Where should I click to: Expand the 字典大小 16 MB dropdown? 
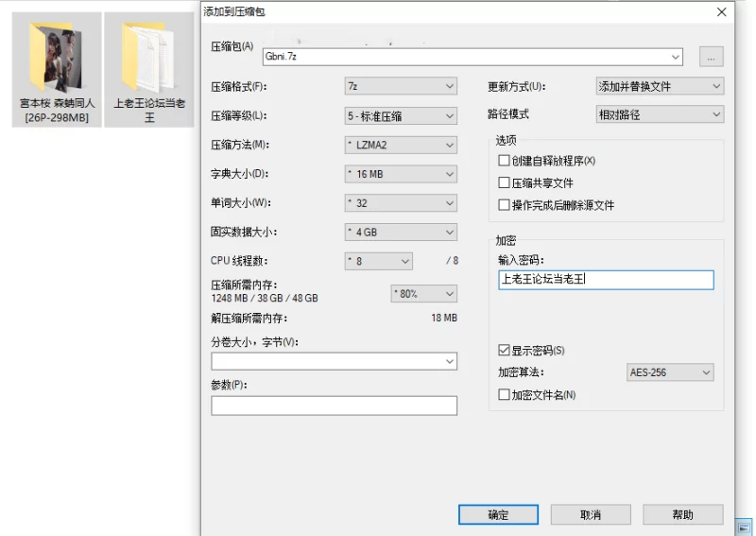[x=401, y=175]
